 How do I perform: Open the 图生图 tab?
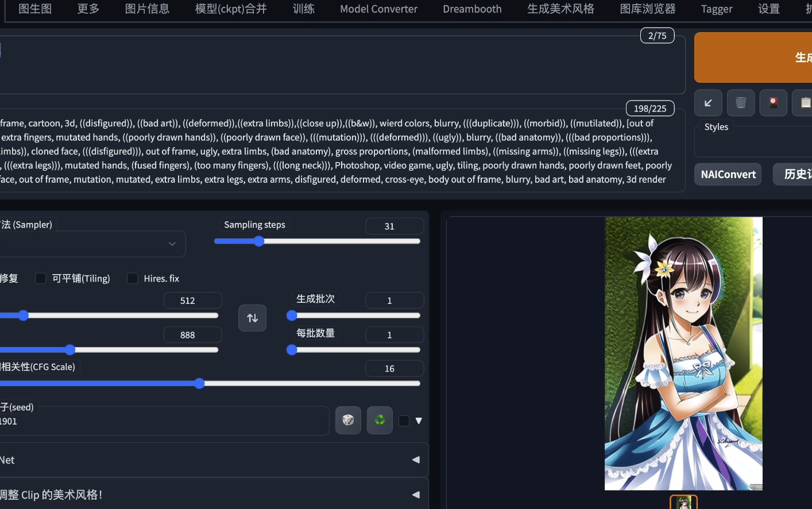pyautogui.click(x=35, y=9)
